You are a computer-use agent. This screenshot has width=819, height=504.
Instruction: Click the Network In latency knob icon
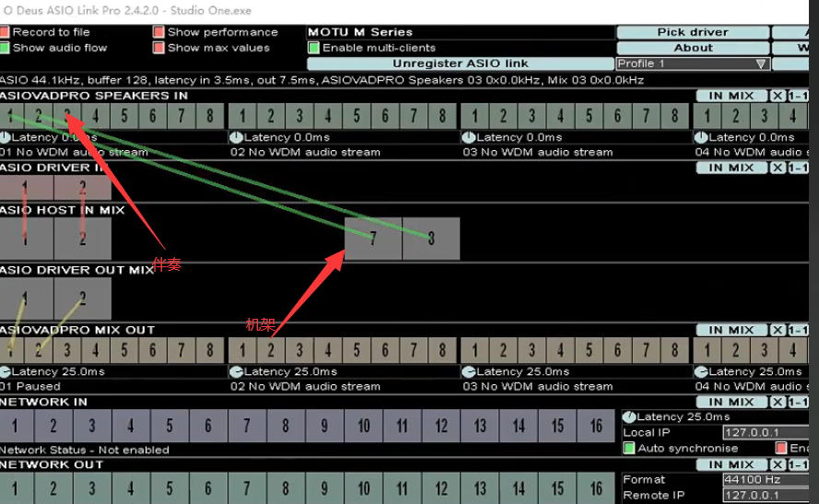[x=629, y=417]
